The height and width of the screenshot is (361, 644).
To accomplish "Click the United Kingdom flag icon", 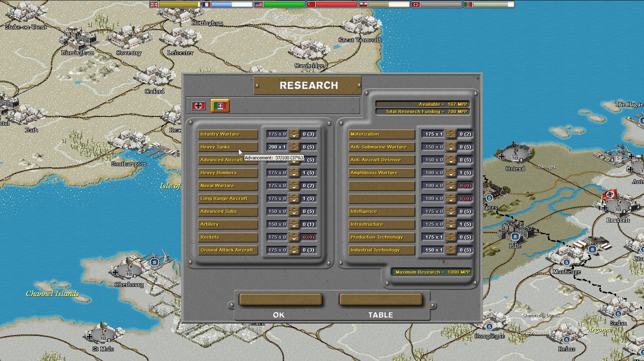I will tap(154, 4).
